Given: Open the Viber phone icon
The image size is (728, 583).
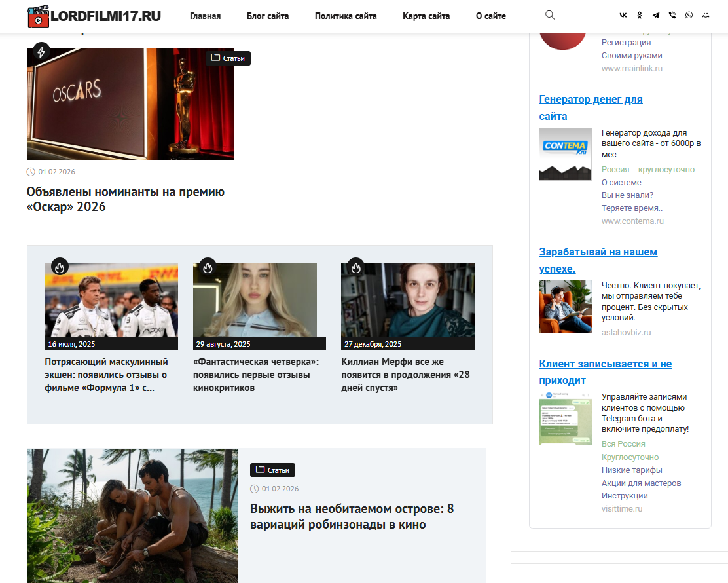Looking at the screenshot, I should click(x=672, y=15).
